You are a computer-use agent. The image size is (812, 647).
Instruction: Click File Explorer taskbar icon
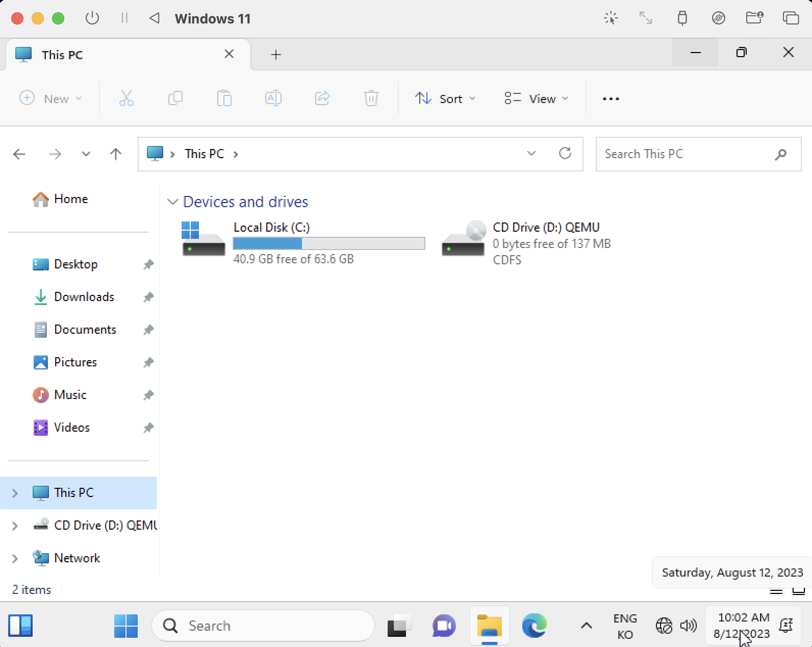point(489,626)
